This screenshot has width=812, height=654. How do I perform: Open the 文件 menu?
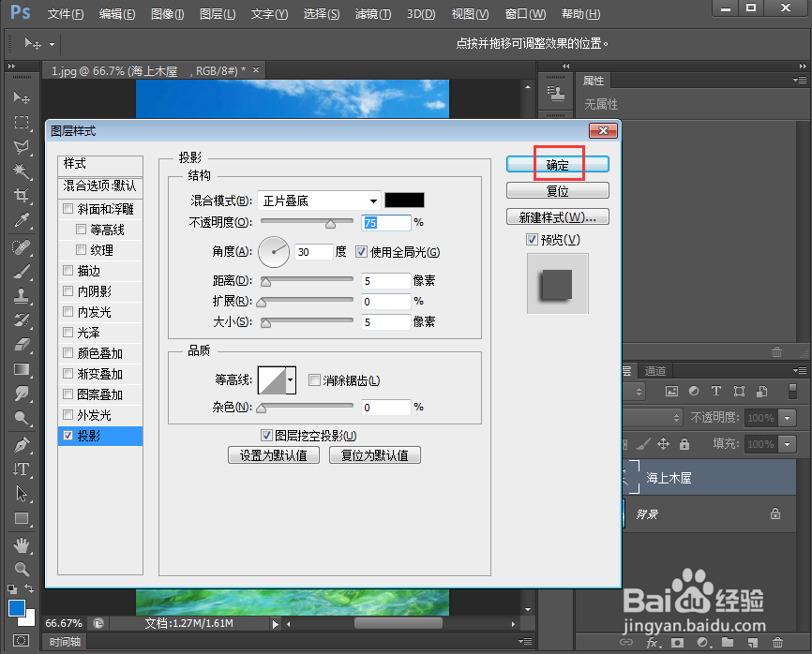66,14
